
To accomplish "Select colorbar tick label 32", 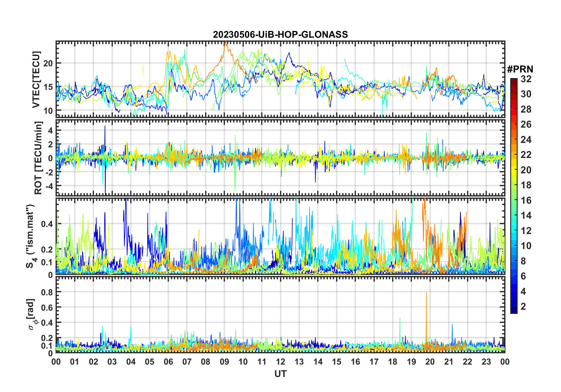I will tap(526, 79).
